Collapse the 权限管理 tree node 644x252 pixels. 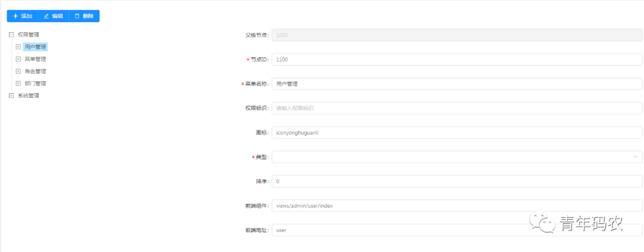[x=11, y=35]
